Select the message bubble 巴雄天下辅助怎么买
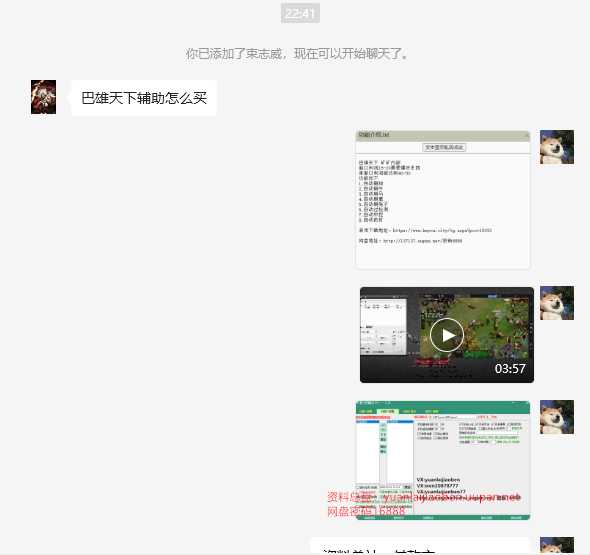Viewport: 590px width, 555px height. click(144, 98)
